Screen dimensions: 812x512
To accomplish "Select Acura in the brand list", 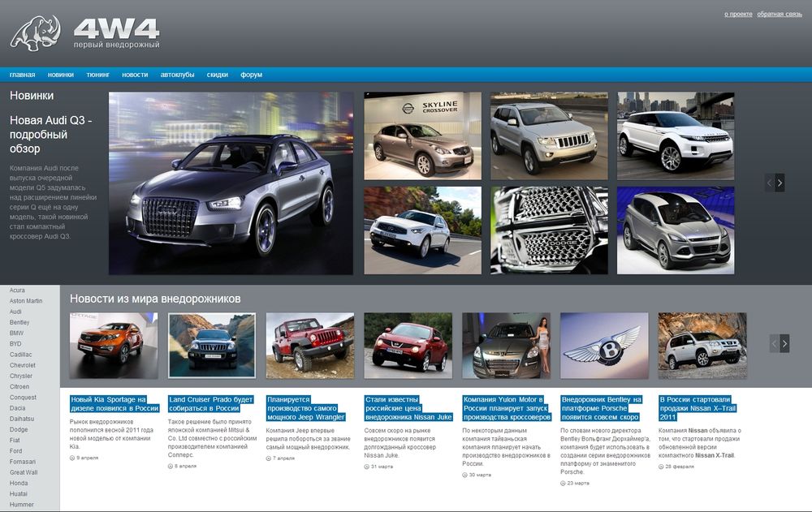I will tap(17, 290).
